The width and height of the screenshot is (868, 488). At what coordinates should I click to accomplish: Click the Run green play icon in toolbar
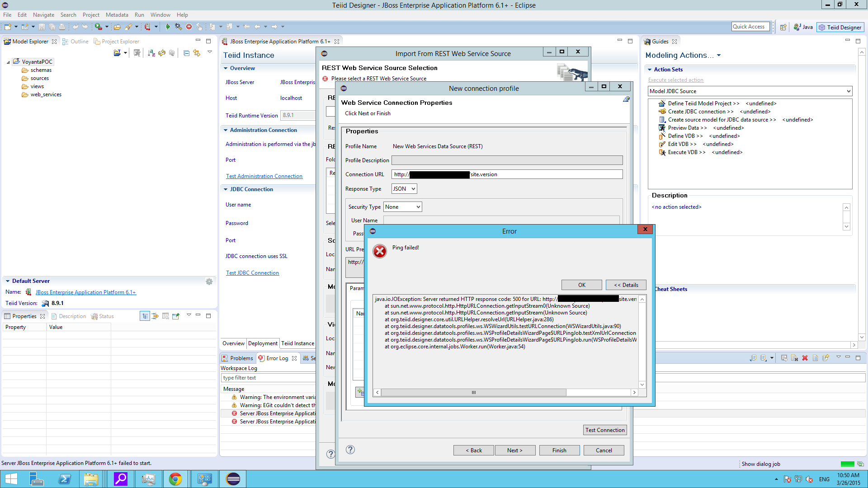[168, 27]
